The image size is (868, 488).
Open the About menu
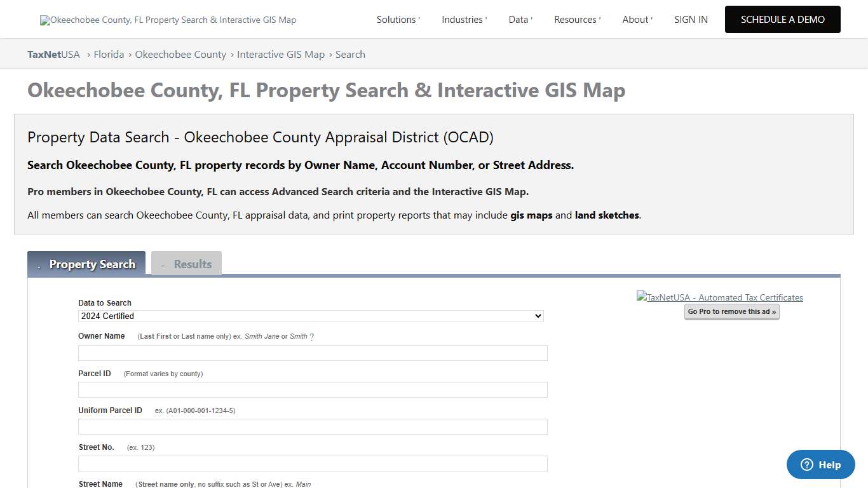(x=637, y=19)
